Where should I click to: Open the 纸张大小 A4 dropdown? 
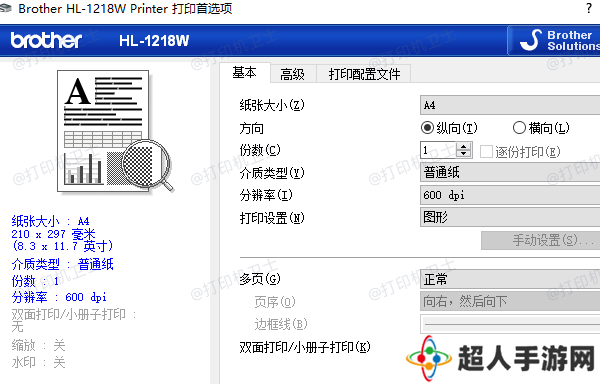(x=510, y=105)
